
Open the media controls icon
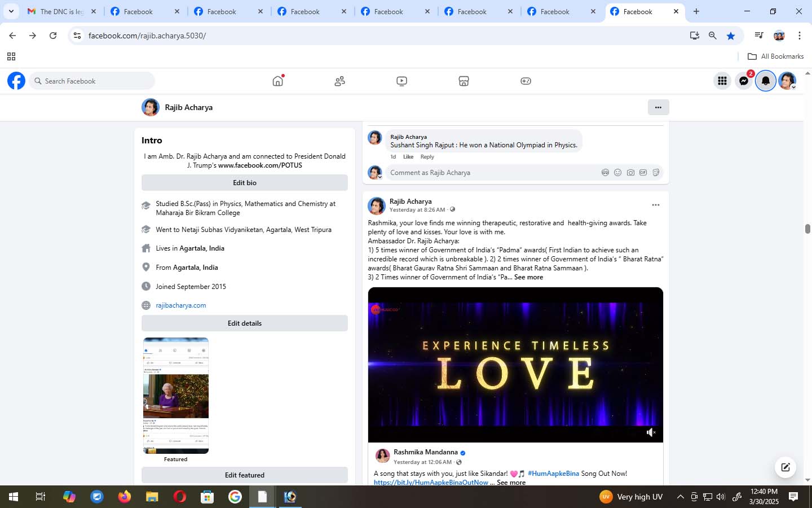click(x=759, y=36)
